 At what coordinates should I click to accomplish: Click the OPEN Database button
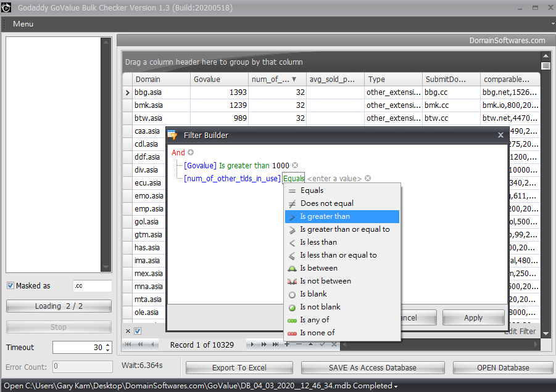click(x=503, y=367)
